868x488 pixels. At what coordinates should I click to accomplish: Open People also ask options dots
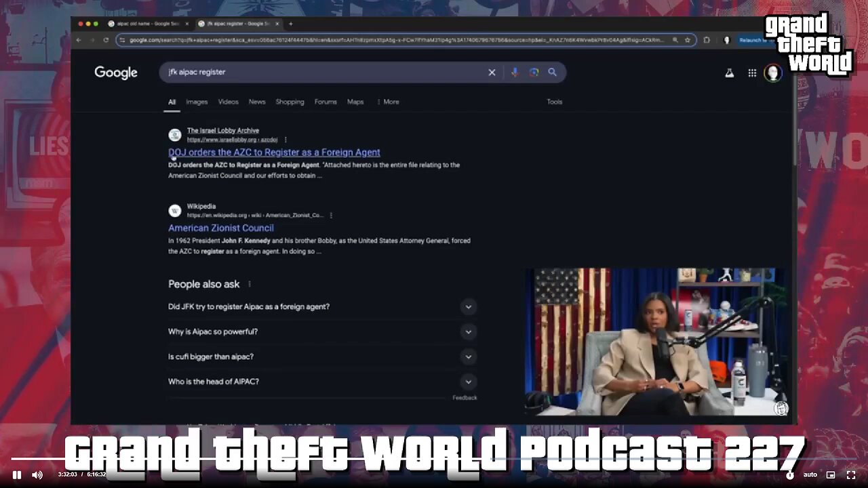point(249,285)
